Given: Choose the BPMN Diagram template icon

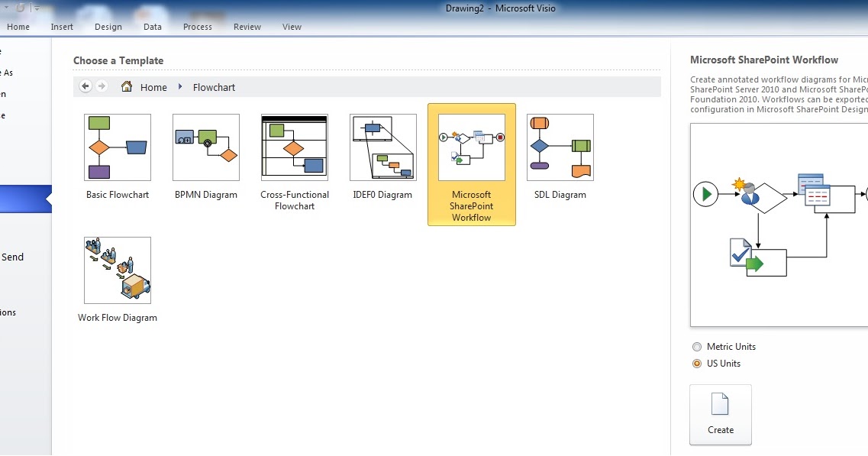Looking at the screenshot, I should 206,147.
